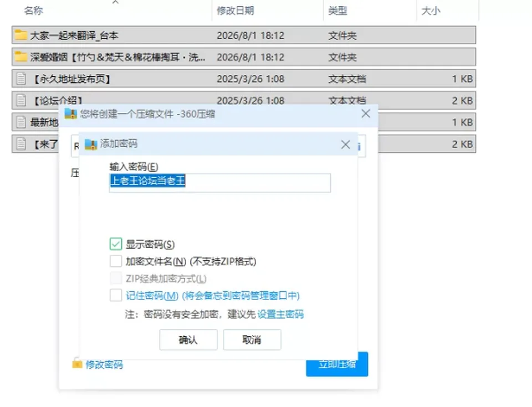Tick the ZIP经典加密方式(L) checkbox
Screen dimensions: 532x407
coord(116,279)
